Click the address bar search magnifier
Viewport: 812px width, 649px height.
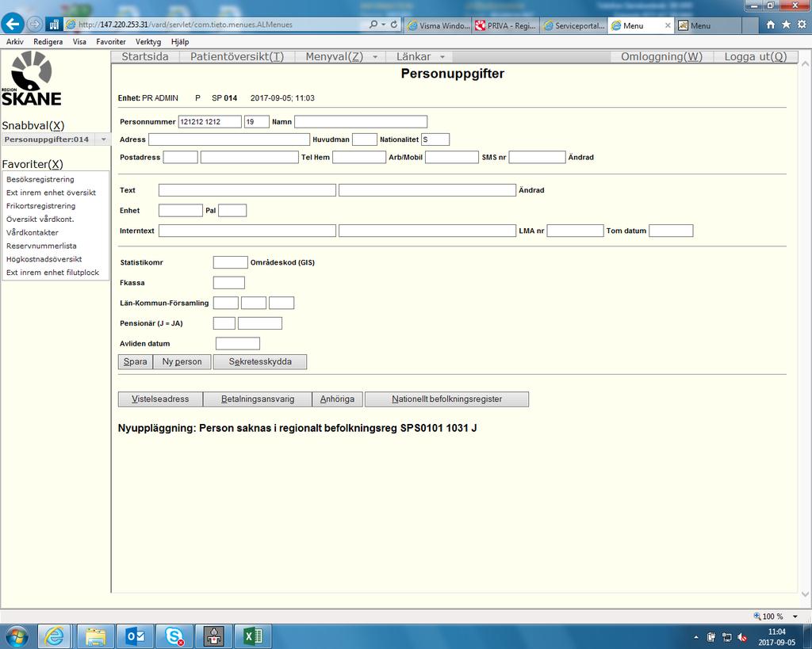373,25
